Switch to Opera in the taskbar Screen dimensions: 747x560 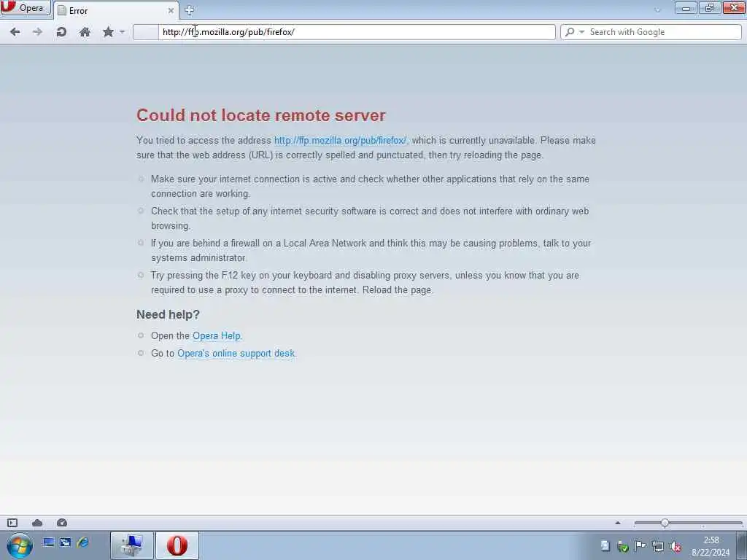tap(177, 545)
